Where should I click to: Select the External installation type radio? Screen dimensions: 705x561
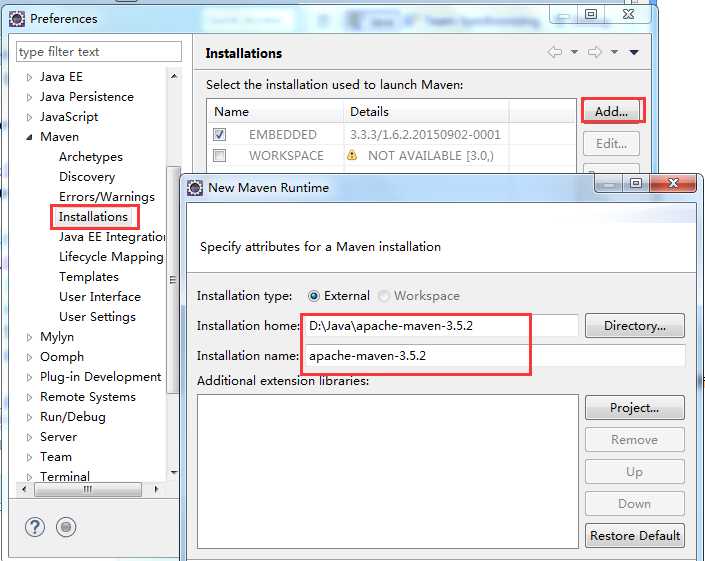(314, 296)
